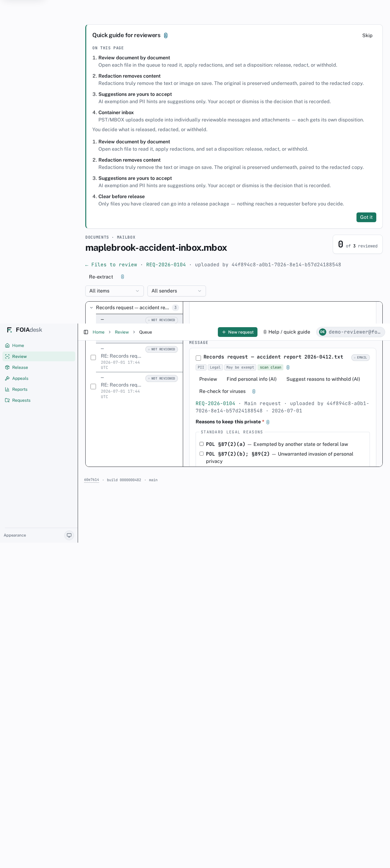
Task: Click the DE avatar circle
Action: [323, 332]
